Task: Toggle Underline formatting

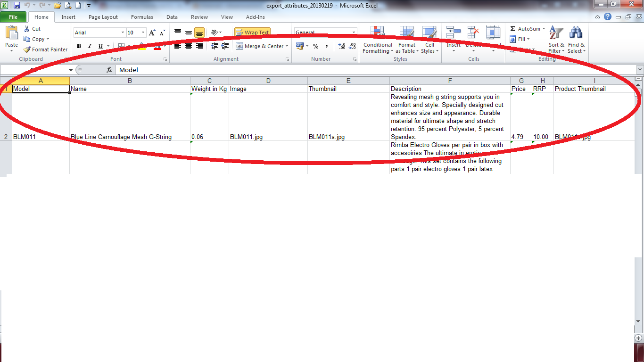Action: pos(100,46)
